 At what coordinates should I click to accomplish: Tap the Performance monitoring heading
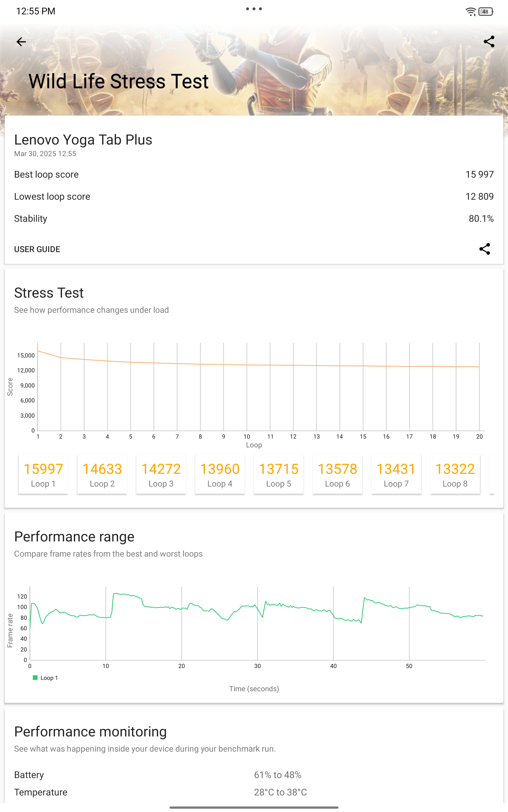tap(90, 732)
